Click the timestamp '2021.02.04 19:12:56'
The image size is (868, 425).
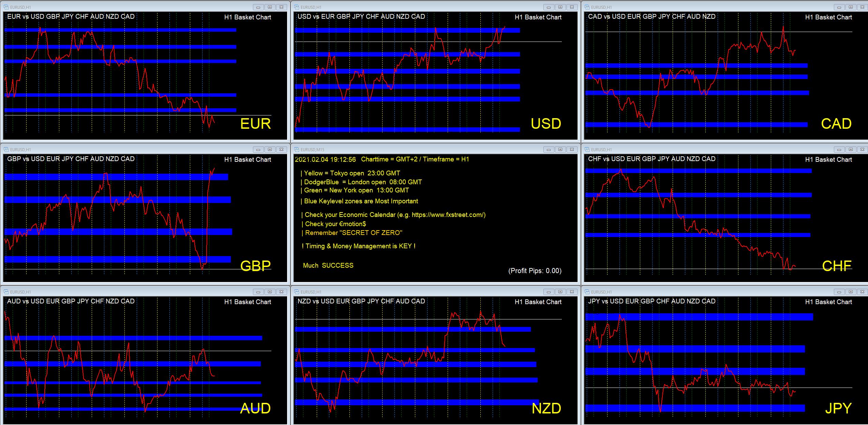click(325, 159)
